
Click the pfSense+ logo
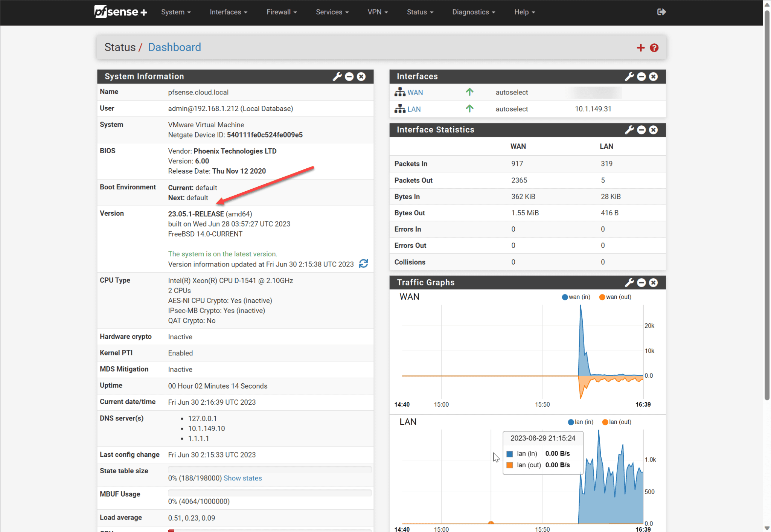(x=120, y=11)
